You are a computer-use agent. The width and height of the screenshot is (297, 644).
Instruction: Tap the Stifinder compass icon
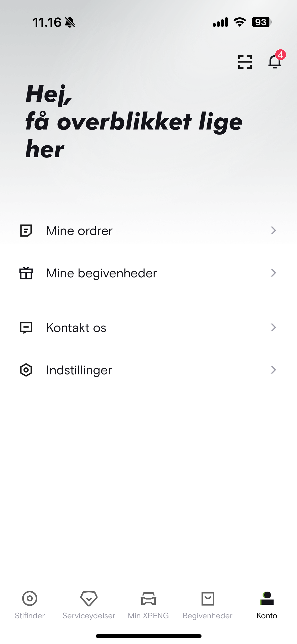30,598
